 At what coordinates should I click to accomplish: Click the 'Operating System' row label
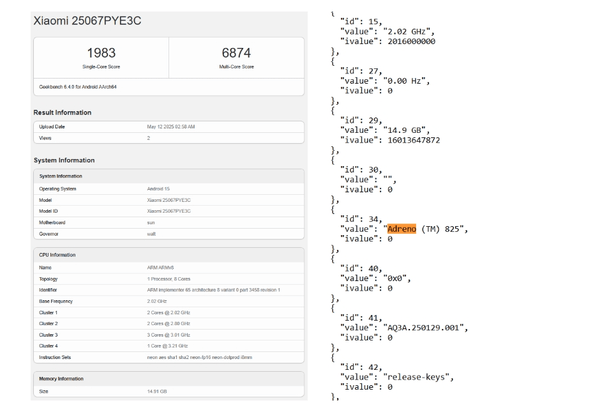[x=57, y=189]
